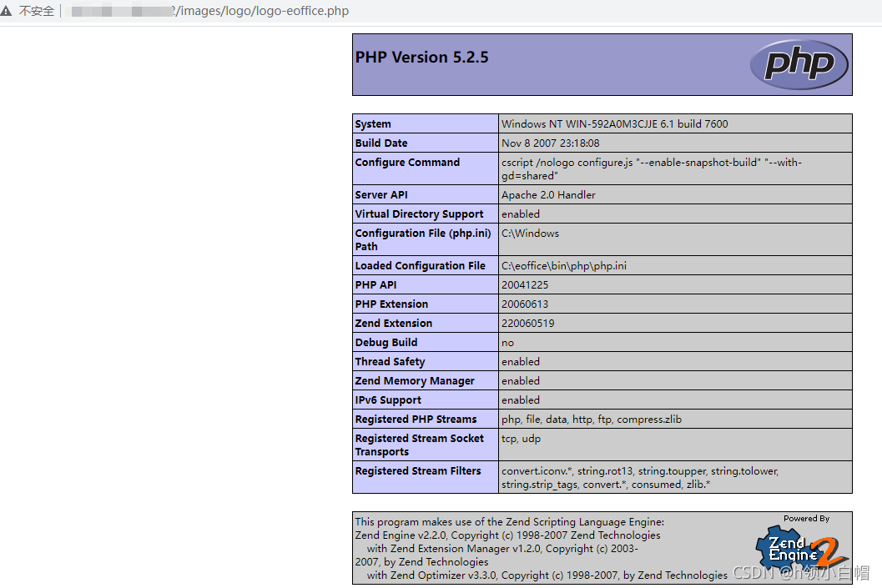Click the path "C:\eoffice\bin\php\php.ini"
Image resolution: width=882 pixels, height=588 pixels.
pyautogui.click(x=563, y=265)
